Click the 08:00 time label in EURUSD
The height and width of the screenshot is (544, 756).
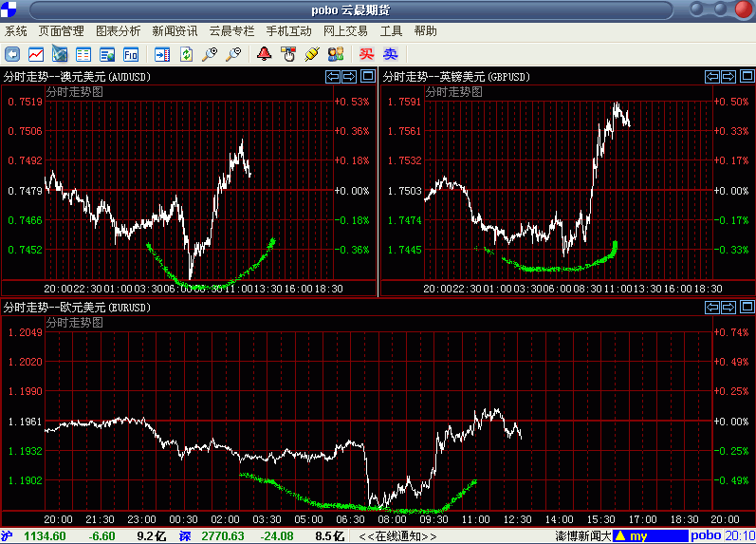392,520
